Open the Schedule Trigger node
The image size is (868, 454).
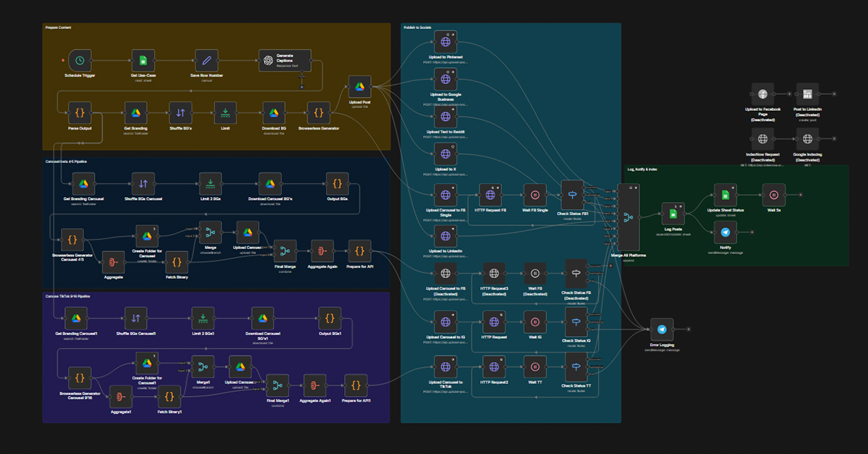coord(80,60)
